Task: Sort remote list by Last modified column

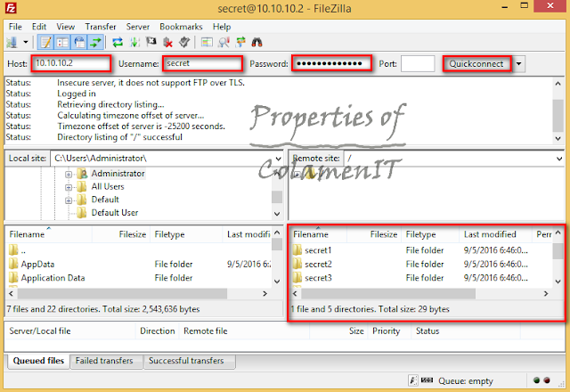Action: pyautogui.click(x=495, y=234)
